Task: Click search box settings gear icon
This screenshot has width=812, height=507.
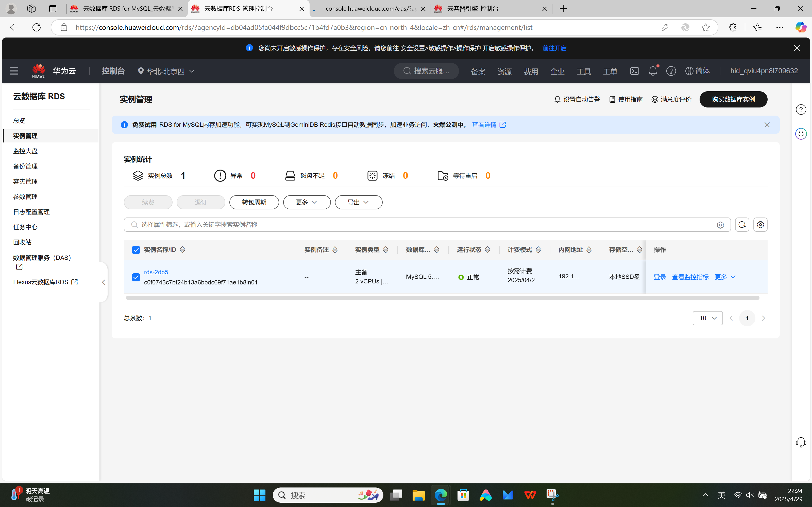Action: 720,225
